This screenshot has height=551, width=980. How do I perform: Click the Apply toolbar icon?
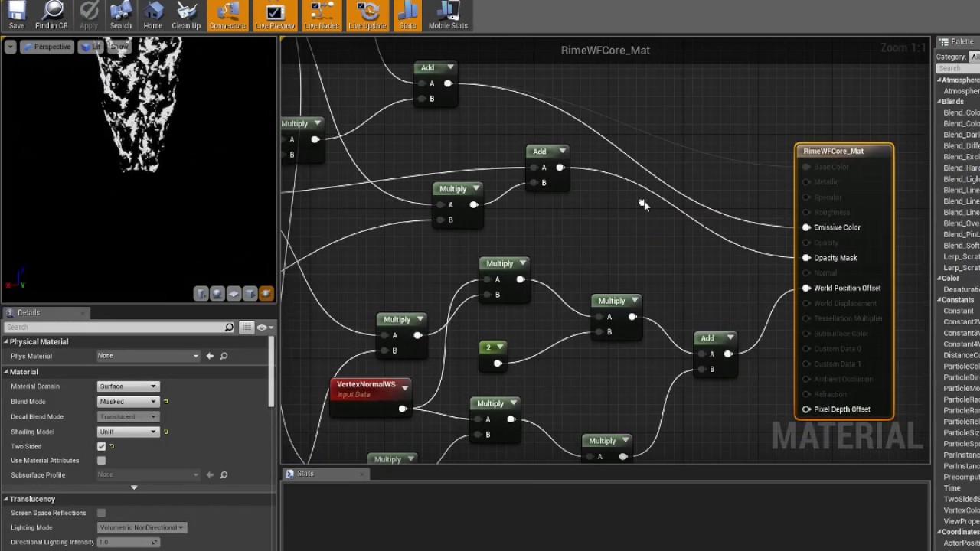click(x=88, y=15)
